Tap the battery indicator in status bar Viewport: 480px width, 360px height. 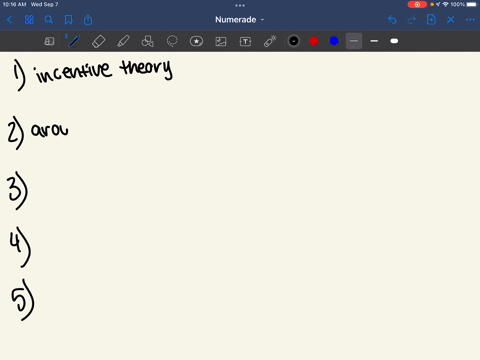tap(472, 4)
